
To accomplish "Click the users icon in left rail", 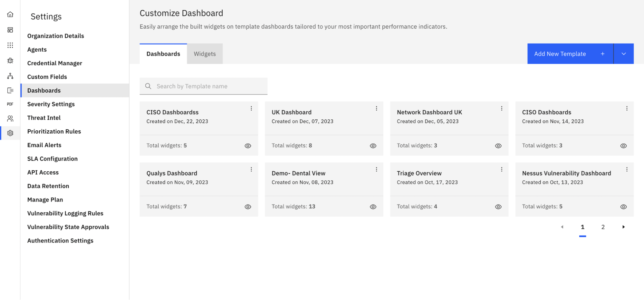I will (x=10, y=119).
